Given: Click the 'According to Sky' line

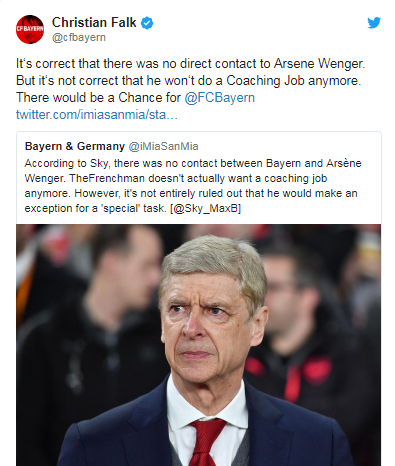Looking at the screenshot, I should click(x=193, y=163).
